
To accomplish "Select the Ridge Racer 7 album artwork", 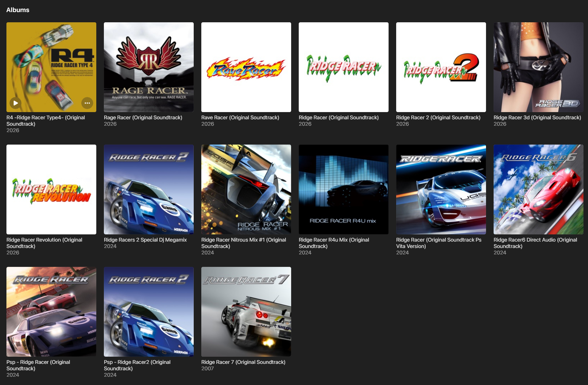I will pos(246,311).
